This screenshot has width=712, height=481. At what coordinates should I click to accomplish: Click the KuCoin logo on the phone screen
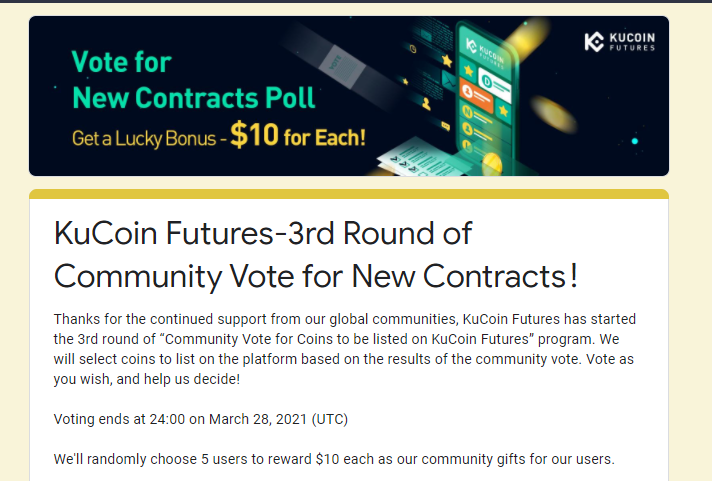coord(485,52)
